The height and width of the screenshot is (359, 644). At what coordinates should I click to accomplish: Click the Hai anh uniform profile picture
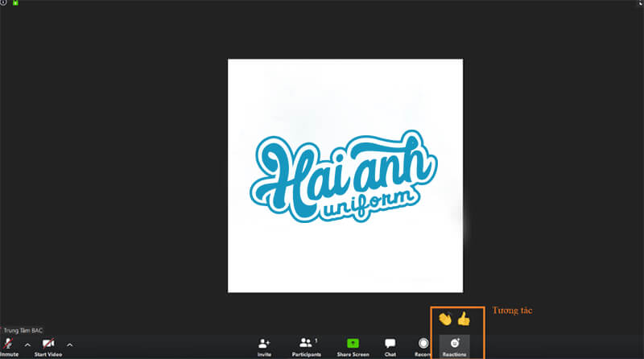click(x=345, y=175)
